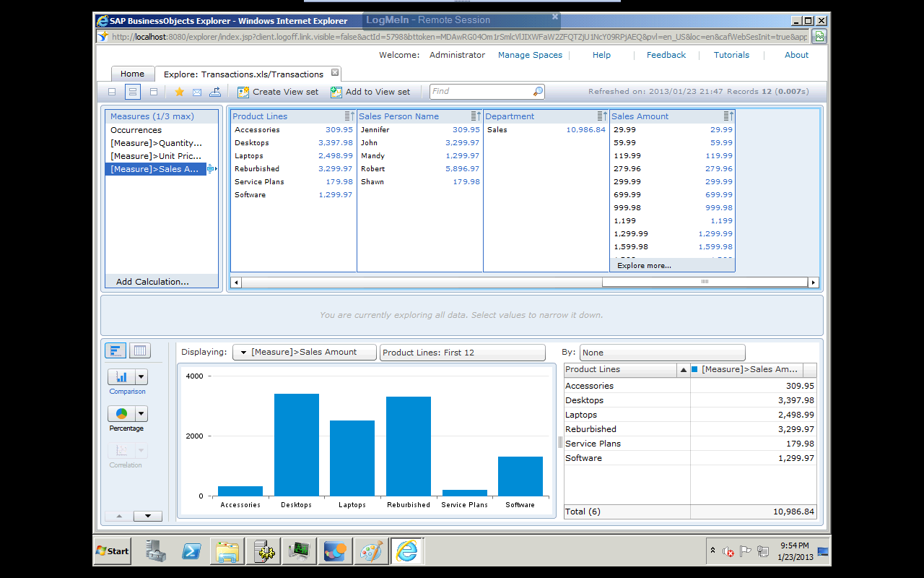Screen dimensions: 924x578
Task: Click the About link
Action: click(797, 55)
